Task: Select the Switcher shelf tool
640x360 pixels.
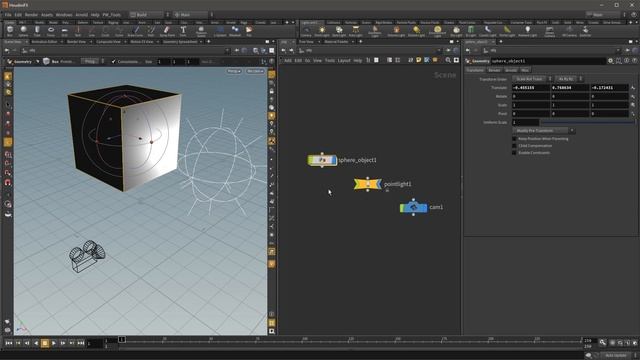Action: (x=585, y=31)
